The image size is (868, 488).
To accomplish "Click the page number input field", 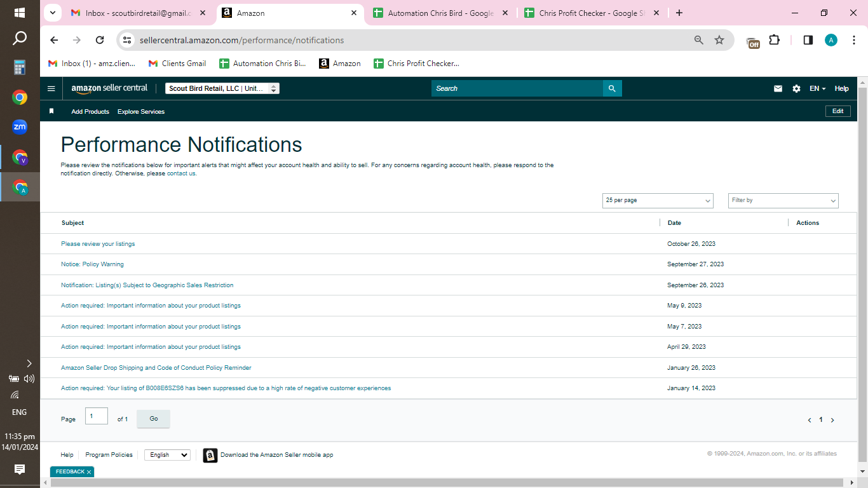I will 97,416.
